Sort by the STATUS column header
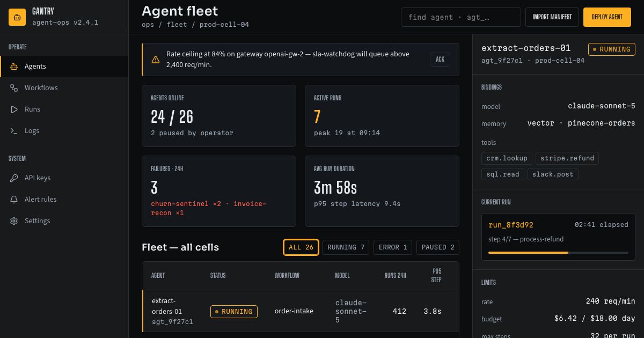 [218, 276]
